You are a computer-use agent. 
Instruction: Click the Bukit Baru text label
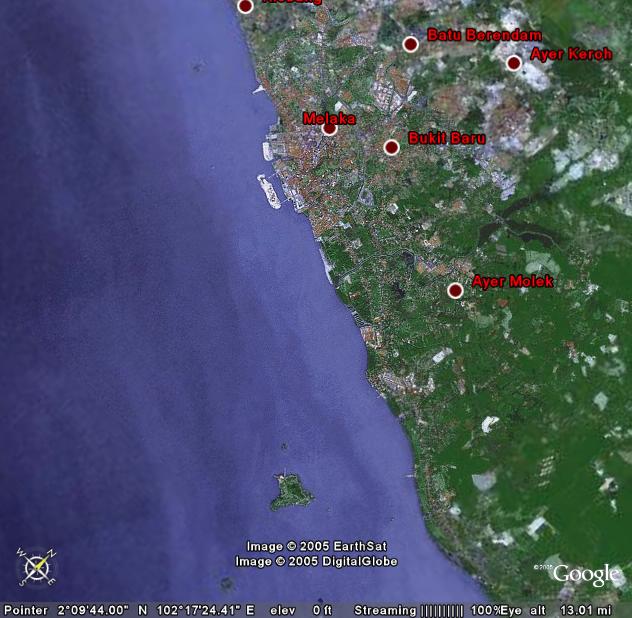coord(447,138)
